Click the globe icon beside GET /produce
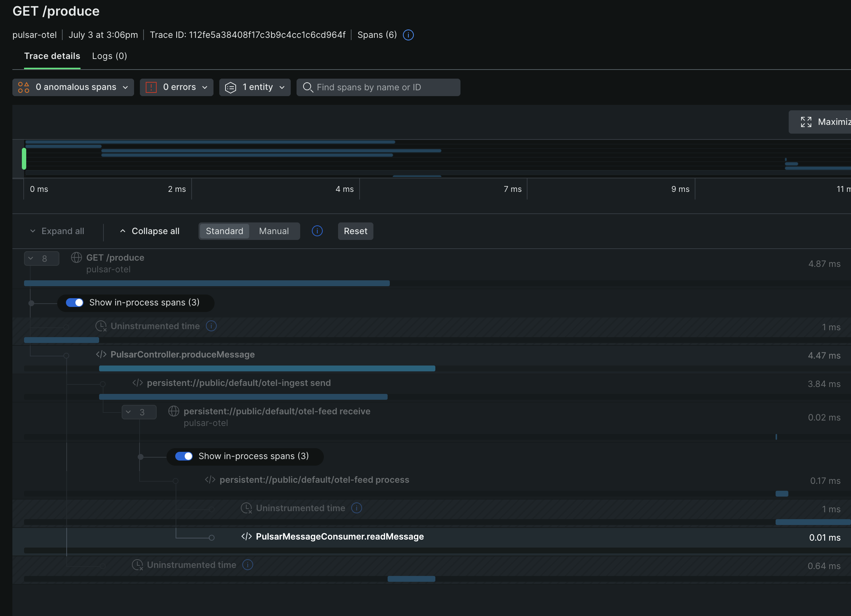 click(77, 257)
